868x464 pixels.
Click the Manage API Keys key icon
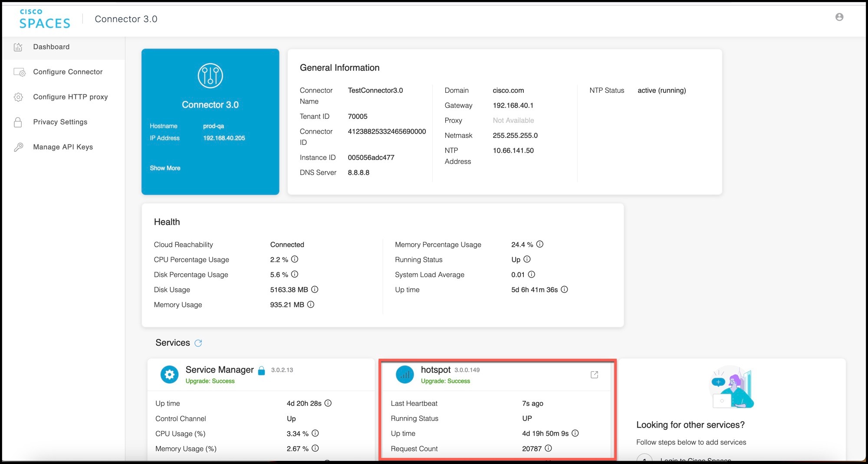point(18,147)
